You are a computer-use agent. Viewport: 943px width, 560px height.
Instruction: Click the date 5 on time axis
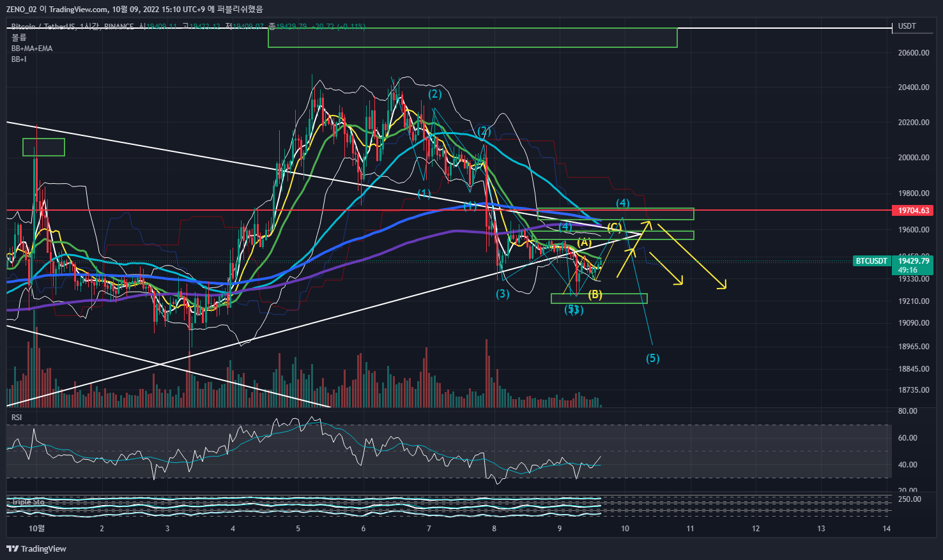(x=298, y=529)
